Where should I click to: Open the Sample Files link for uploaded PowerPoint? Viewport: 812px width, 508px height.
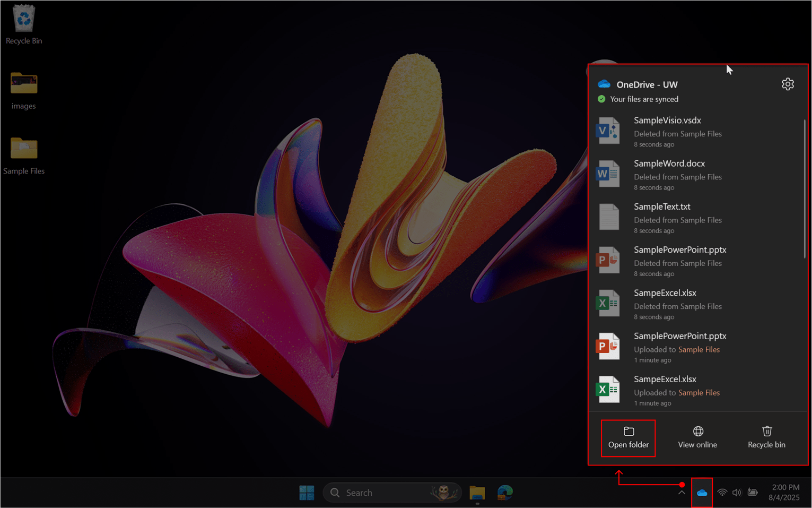(699, 349)
